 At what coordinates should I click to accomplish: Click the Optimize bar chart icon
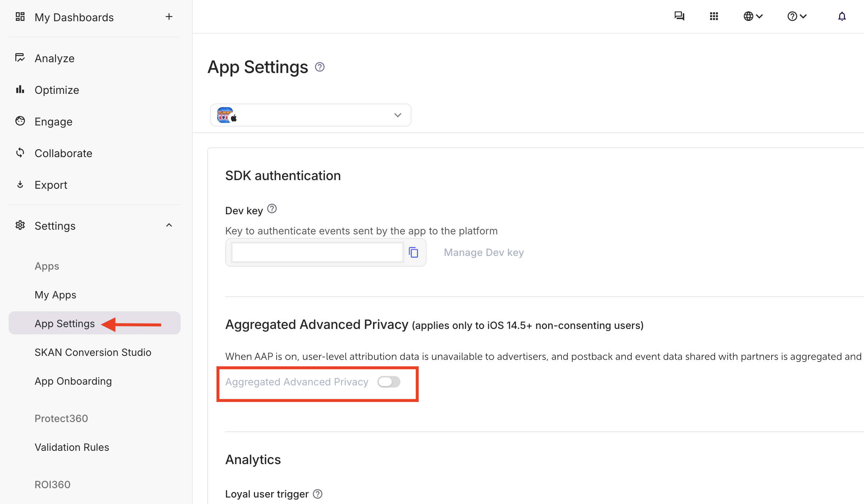[x=20, y=89]
